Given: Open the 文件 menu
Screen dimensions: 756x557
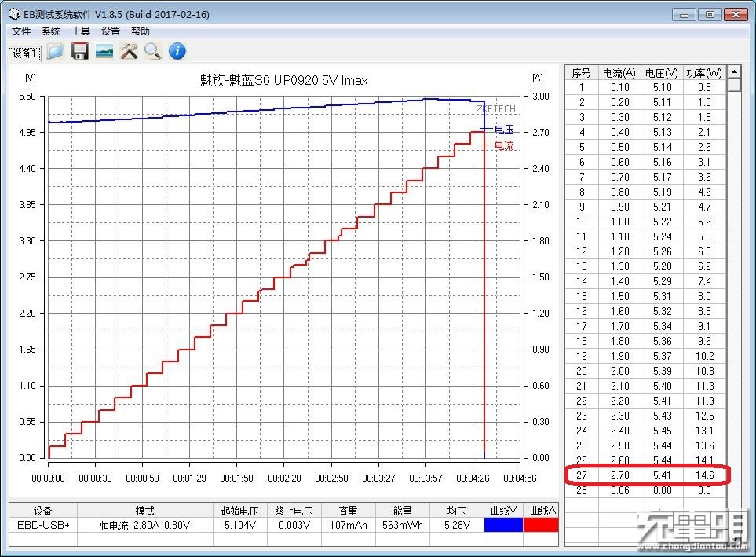Looking at the screenshot, I should tap(21, 31).
